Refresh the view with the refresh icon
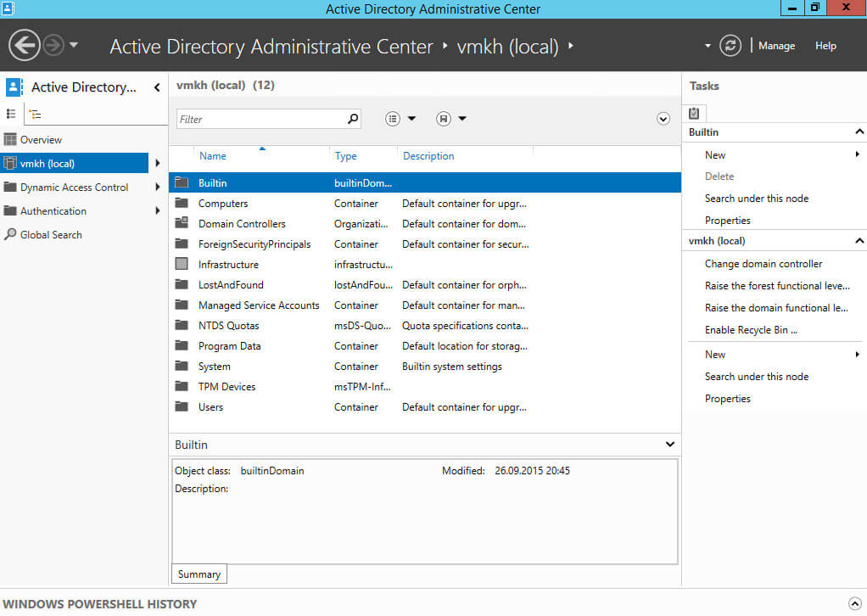 [730, 45]
